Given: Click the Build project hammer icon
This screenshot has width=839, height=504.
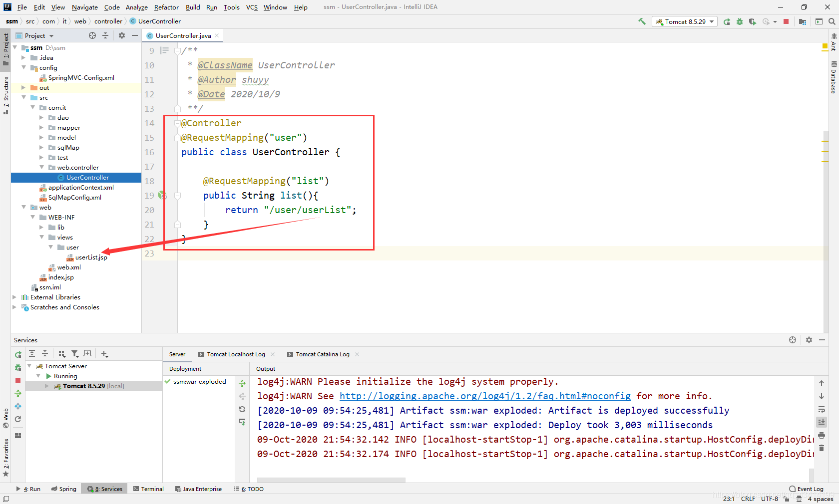Looking at the screenshot, I should tap(642, 21).
